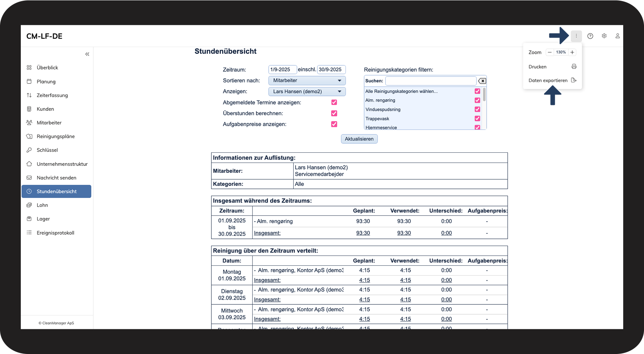Uncheck the Trappevask category filter
644x354 pixels.
tap(477, 118)
